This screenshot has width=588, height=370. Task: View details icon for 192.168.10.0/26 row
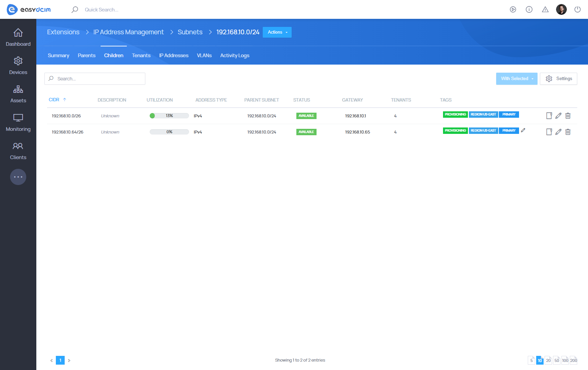549,116
